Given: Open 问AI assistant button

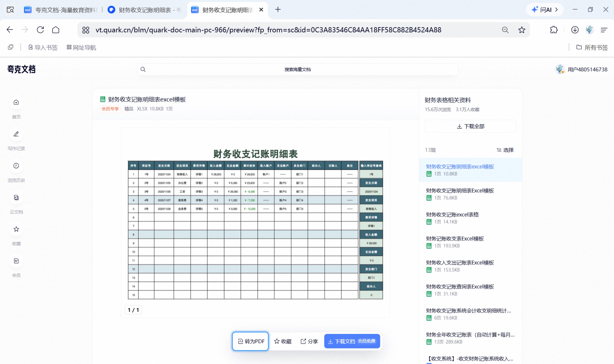Looking at the screenshot, I should click(545, 10).
